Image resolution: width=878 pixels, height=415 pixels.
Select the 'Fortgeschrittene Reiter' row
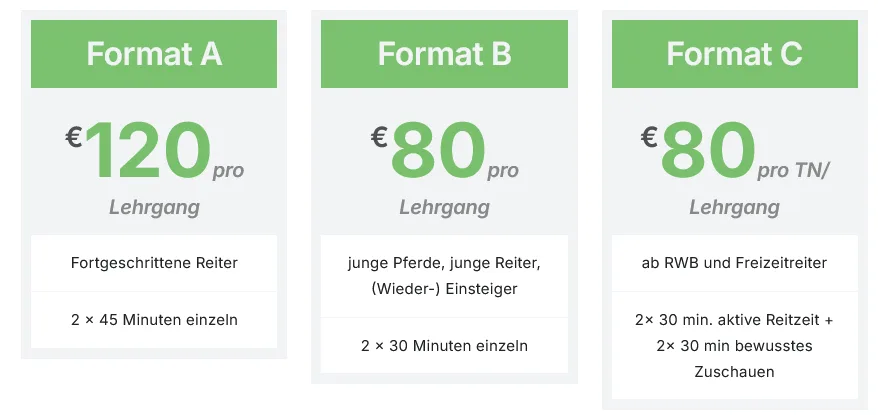pos(154,264)
